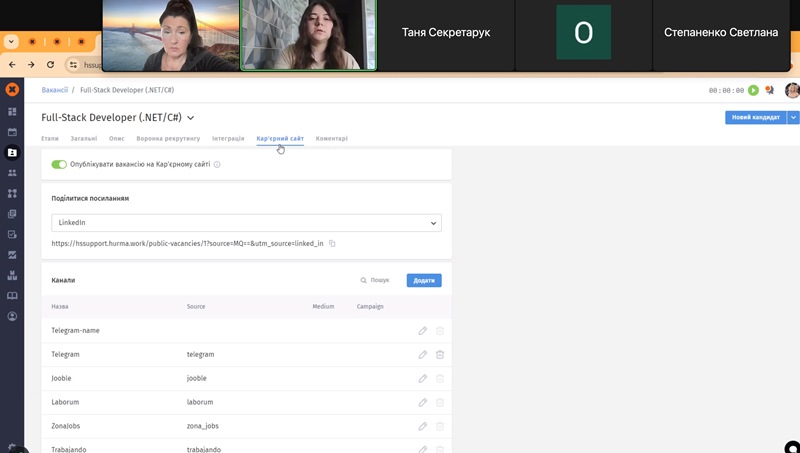This screenshot has width=800, height=453.
Task: Edit the Jooble channel row
Action: coord(422,378)
